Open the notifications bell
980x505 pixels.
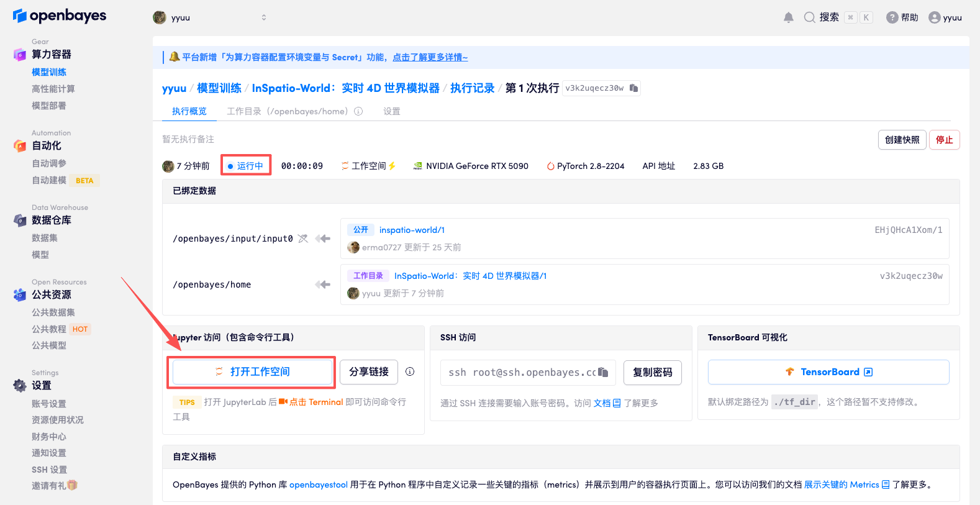(x=789, y=17)
